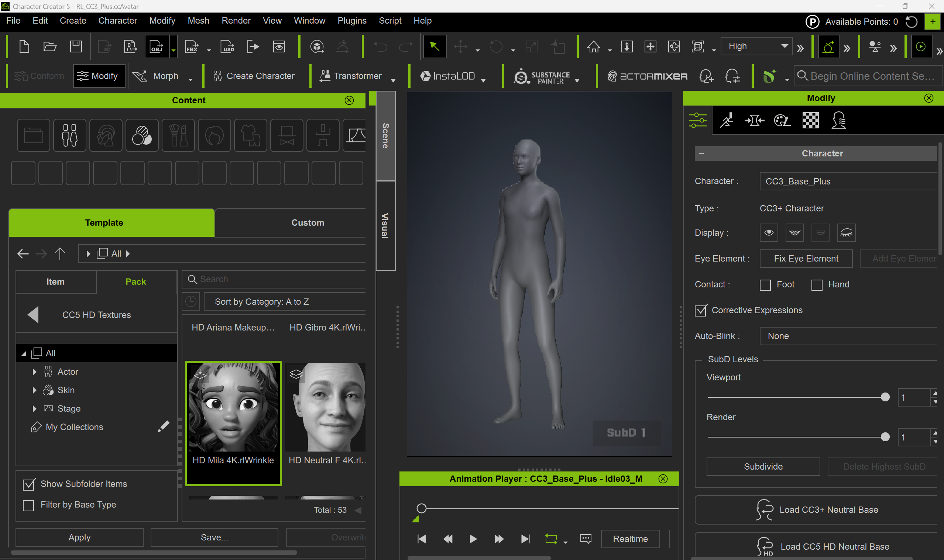
Task: Switch to the Custom tab
Action: (x=308, y=223)
